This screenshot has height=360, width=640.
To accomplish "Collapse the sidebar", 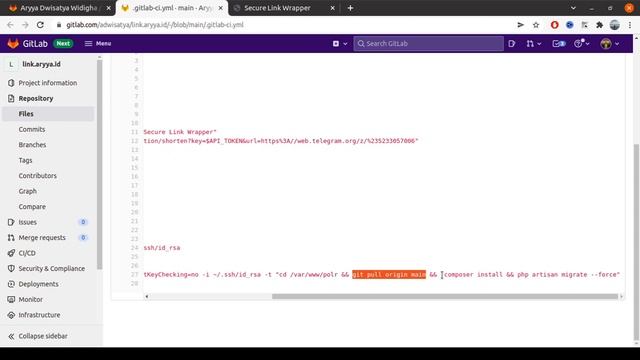I will pos(38,336).
